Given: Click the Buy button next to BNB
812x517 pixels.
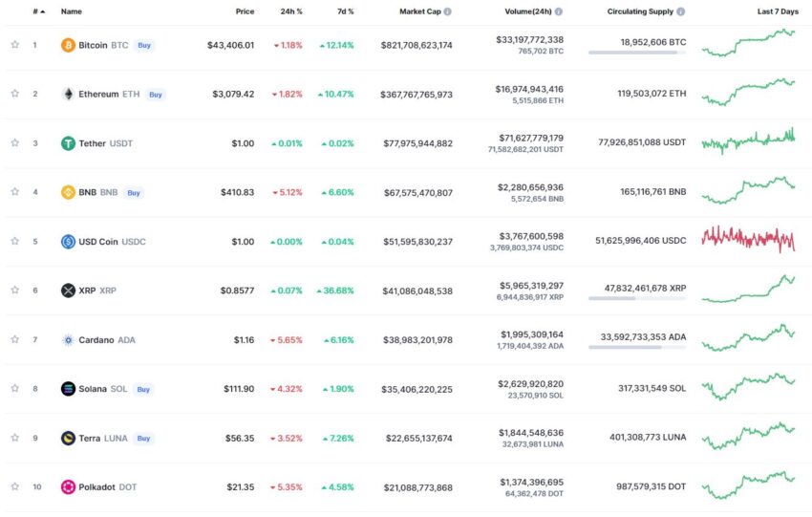Looking at the screenshot, I should pyautogui.click(x=134, y=193).
